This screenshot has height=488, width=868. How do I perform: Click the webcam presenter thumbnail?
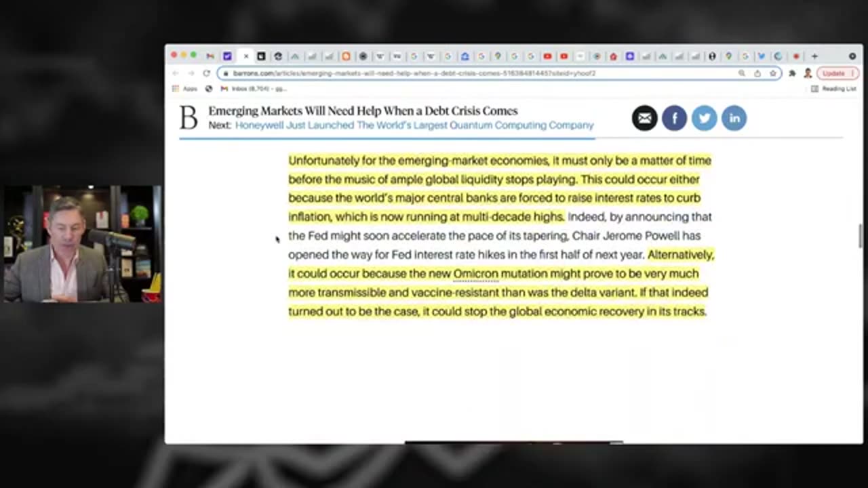[x=82, y=243]
